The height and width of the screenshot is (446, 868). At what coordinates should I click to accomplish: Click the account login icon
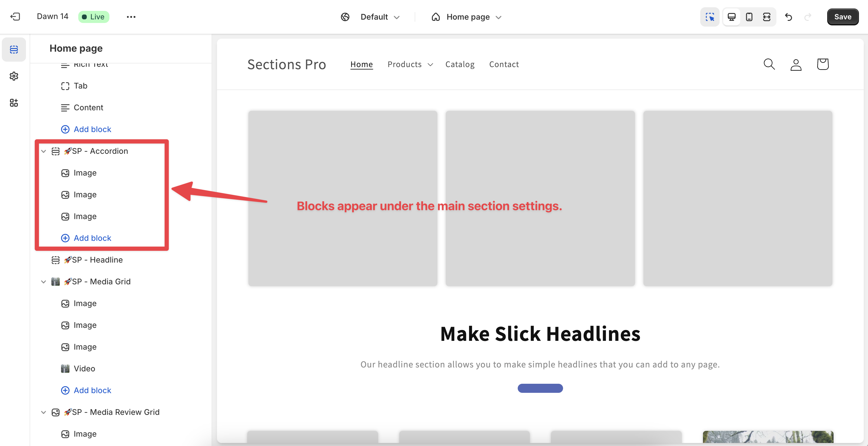point(796,64)
